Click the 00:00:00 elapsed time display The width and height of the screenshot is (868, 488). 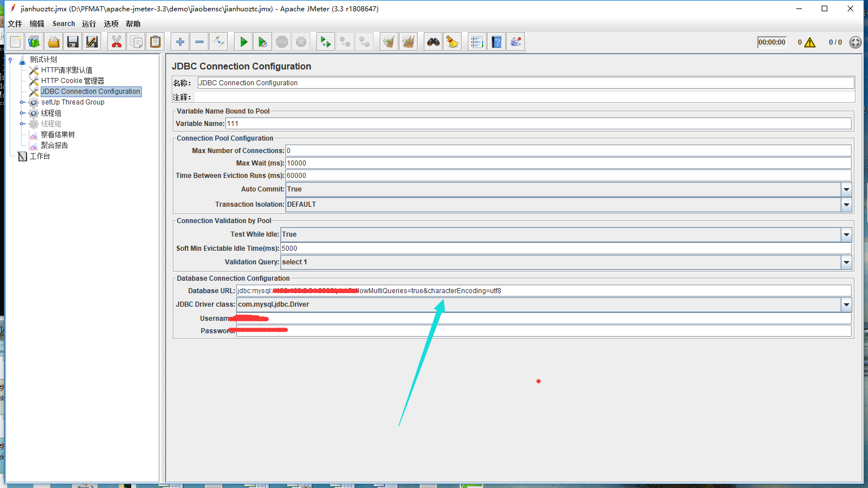pyautogui.click(x=772, y=42)
